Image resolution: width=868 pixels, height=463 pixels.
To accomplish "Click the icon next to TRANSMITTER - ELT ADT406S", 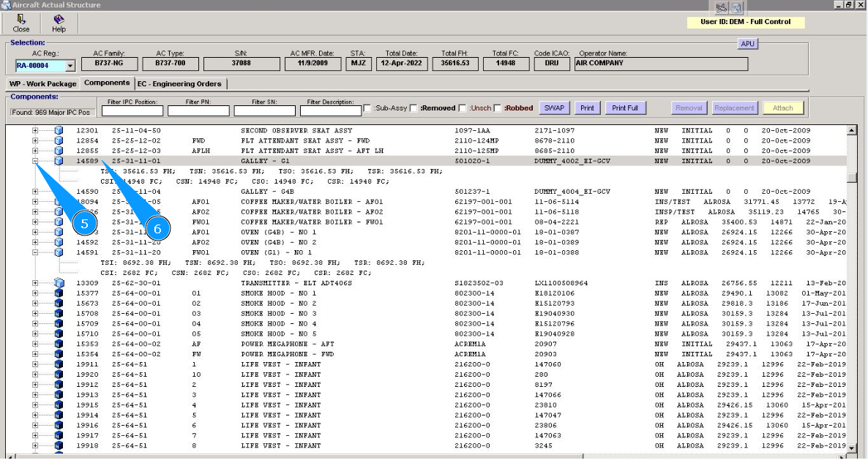I will pyautogui.click(x=59, y=283).
